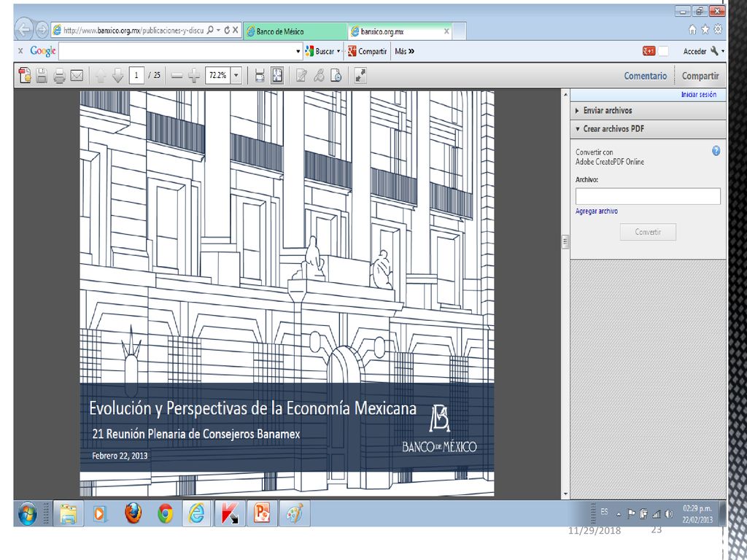Viewport: 747px width, 560px height.
Task: Expand the Enviar archivos section
Action: (648, 111)
